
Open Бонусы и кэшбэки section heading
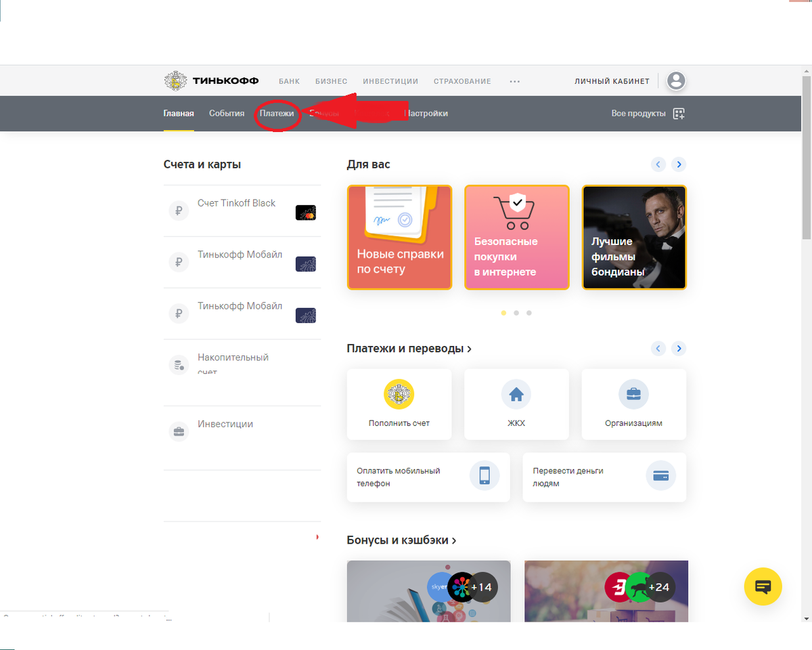point(402,541)
